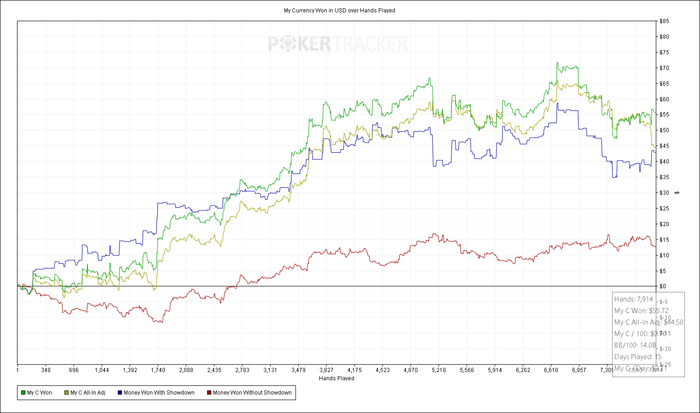Click the "Days Played: 15" summary line

638,357
